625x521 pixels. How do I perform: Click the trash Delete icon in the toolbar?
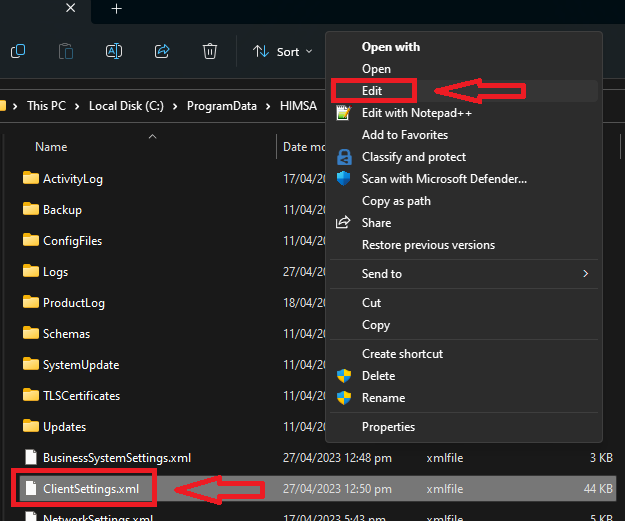click(210, 51)
